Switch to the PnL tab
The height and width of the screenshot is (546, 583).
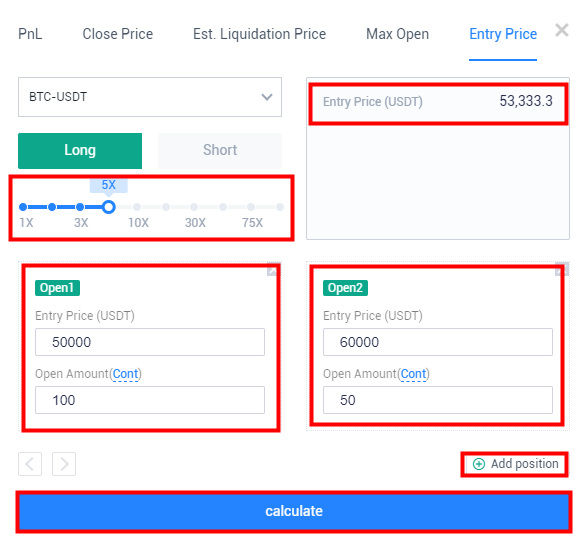tap(30, 34)
